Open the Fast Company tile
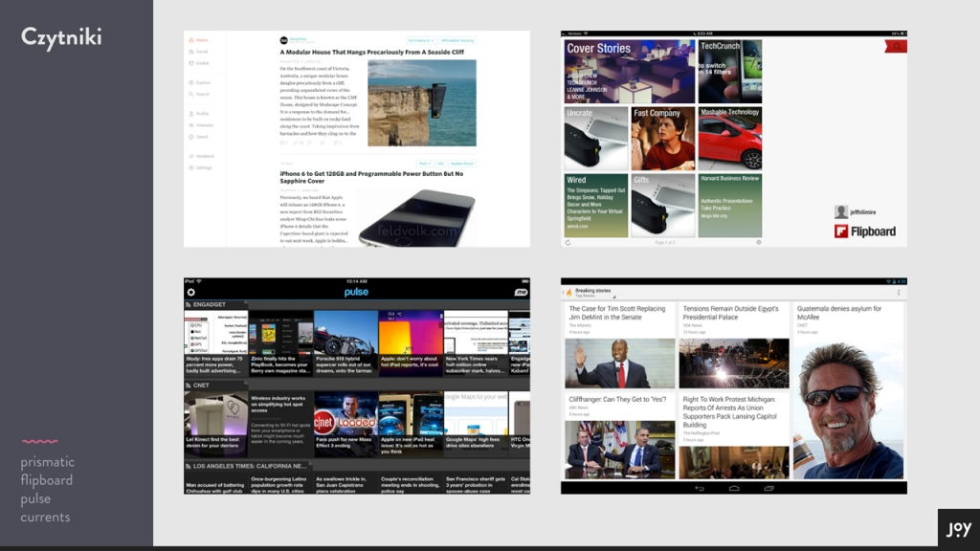The height and width of the screenshot is (551, 980). point(663,139)
